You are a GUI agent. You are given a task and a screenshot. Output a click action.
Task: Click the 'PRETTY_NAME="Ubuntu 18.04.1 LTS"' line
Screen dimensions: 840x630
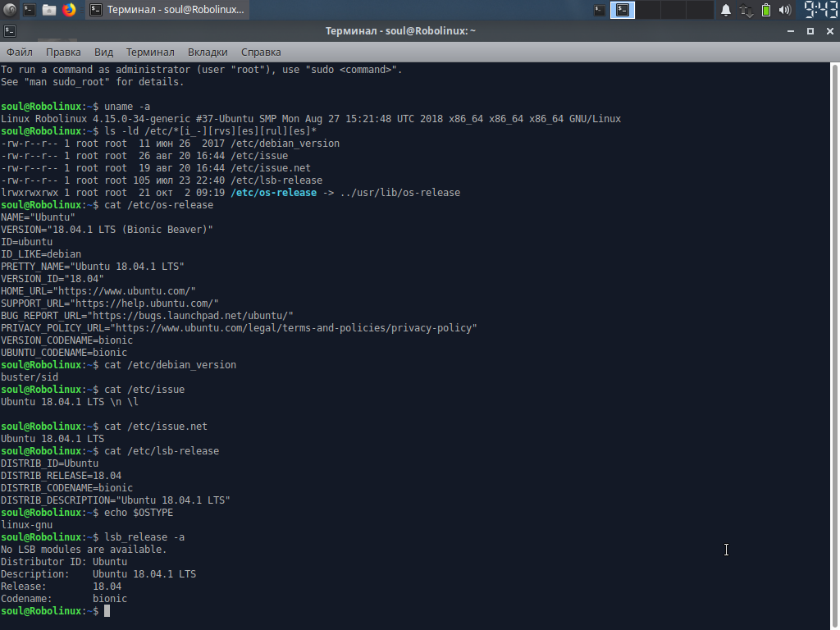(x=93, y=267)
